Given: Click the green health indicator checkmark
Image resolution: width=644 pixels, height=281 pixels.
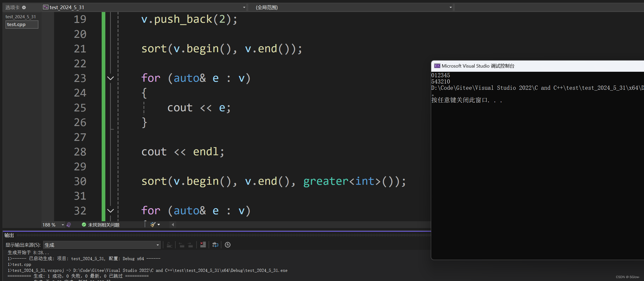Looking at the screenshot, I should click(x=84, y=225).
